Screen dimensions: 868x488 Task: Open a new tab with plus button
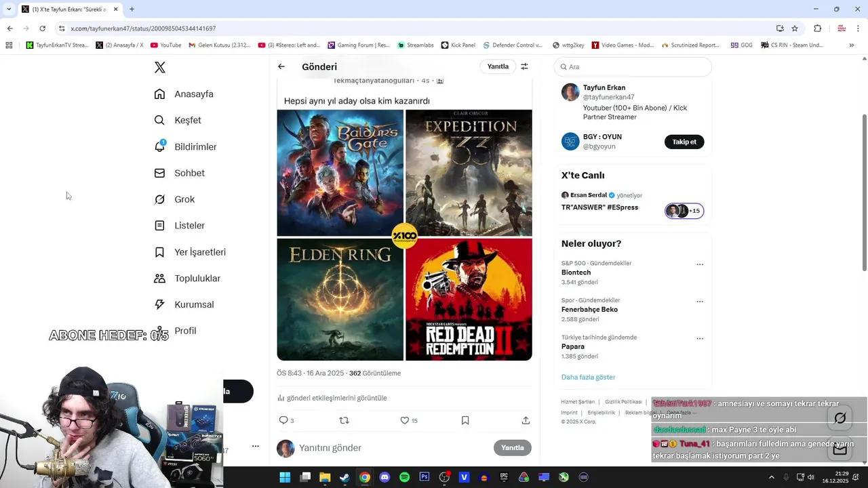132,9
